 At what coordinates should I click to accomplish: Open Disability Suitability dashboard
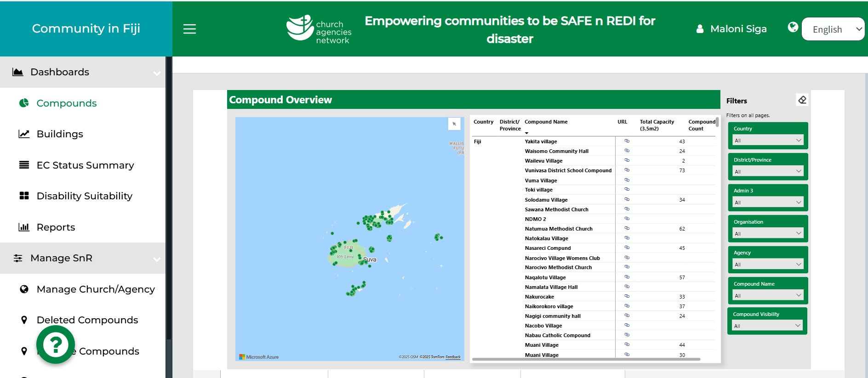85,196
